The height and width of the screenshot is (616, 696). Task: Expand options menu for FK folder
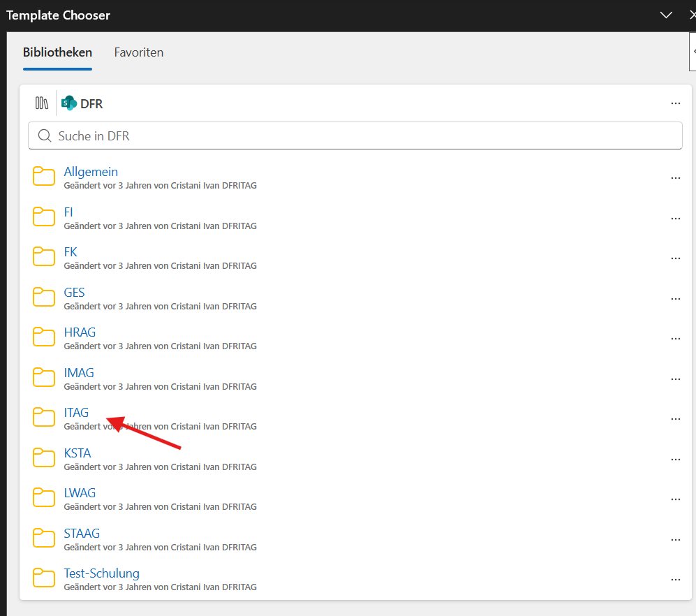[x=675, y=258]
